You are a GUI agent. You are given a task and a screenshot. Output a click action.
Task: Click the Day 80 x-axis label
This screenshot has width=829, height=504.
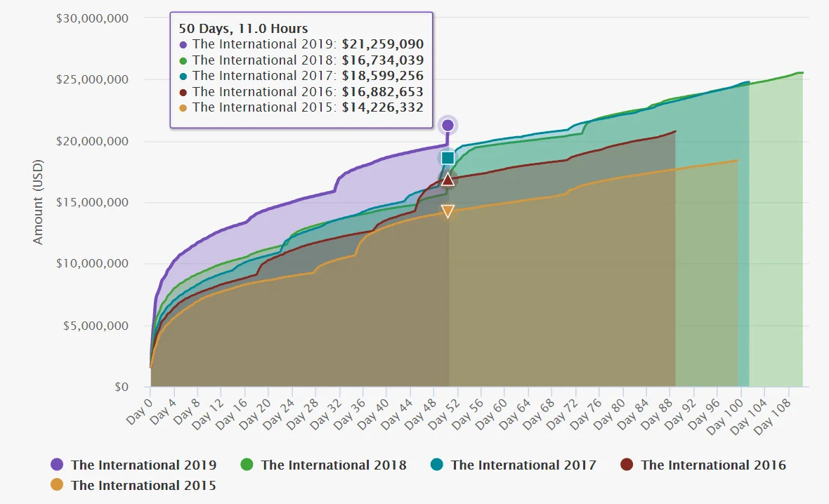[610, 413]
